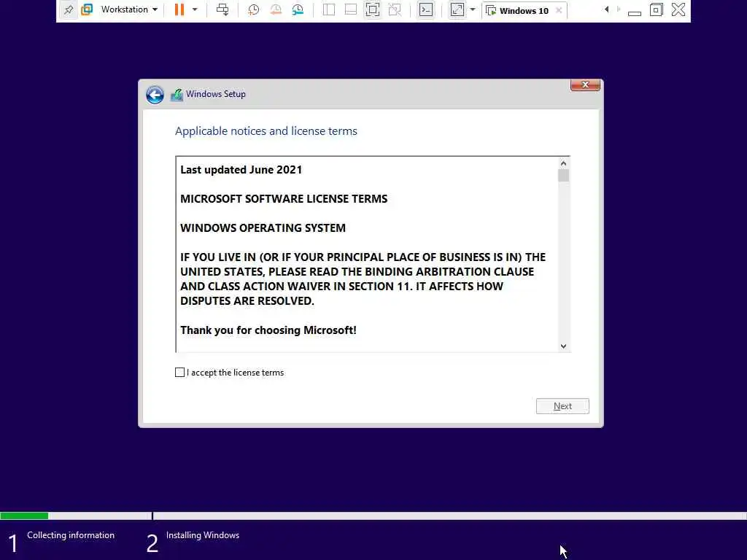Take a snapshot of this virtual machine
Image resolution: width=747 pixels, height=560 pixels.
pyautogui.click(x=253, y=9)
